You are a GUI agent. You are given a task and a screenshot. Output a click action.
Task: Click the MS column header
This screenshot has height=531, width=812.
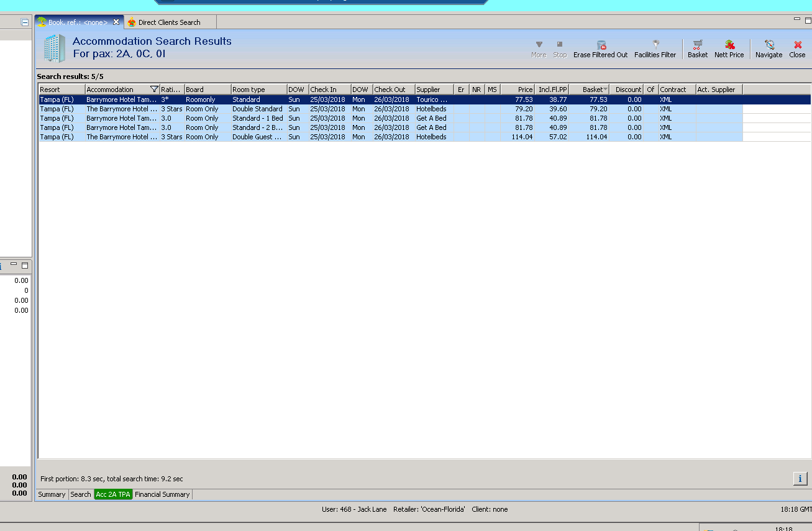click(492, 90)
